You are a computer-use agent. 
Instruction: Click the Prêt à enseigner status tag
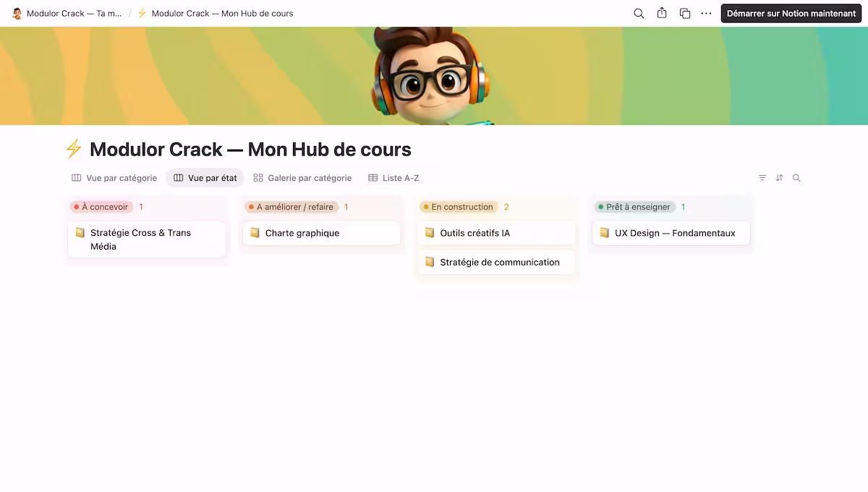635,207
